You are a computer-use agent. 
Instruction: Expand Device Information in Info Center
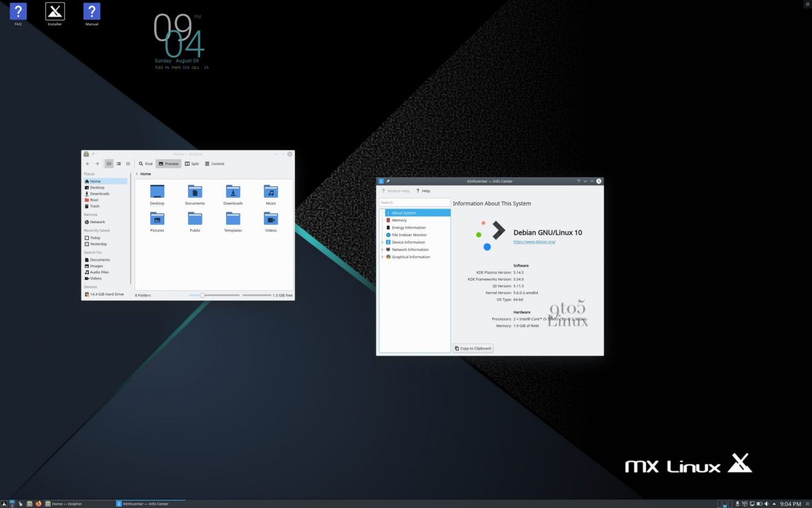coord(382,242)
